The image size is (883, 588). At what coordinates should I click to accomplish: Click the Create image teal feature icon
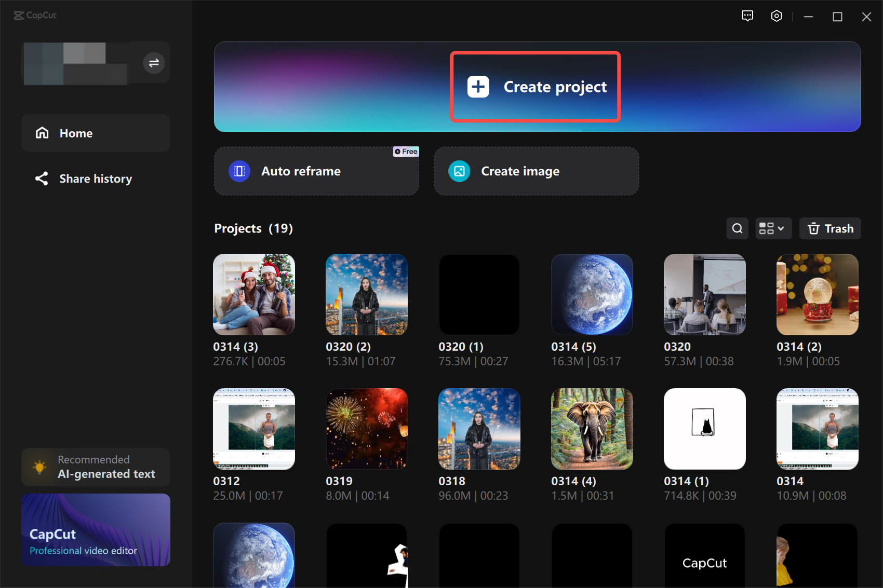pos(459,171)
